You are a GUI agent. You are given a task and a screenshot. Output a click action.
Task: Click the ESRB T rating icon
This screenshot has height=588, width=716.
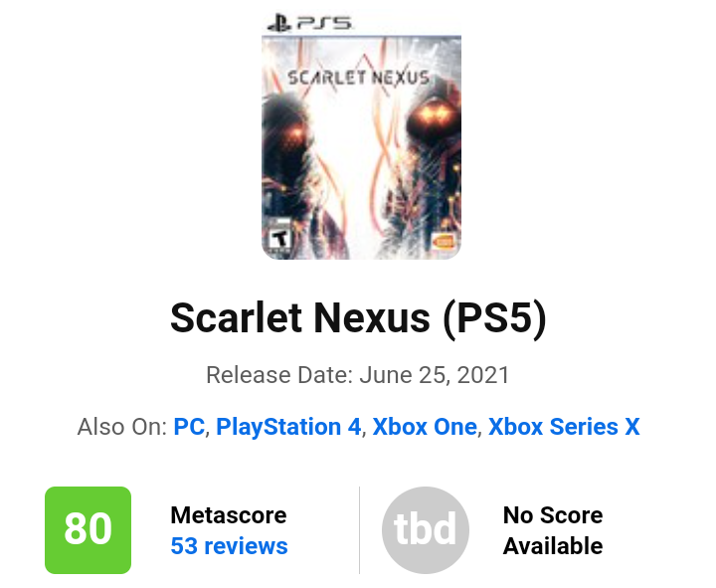pyautogui.click(x=280, y=240)
